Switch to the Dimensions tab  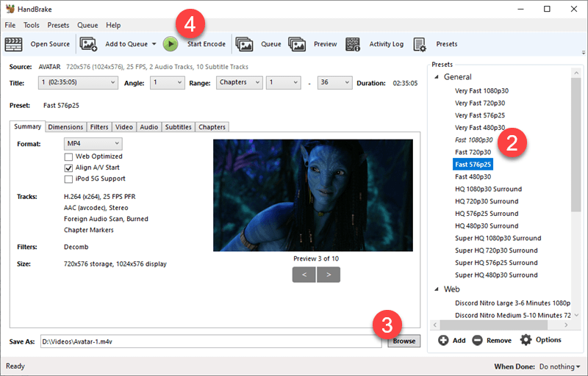click(65, 127)
